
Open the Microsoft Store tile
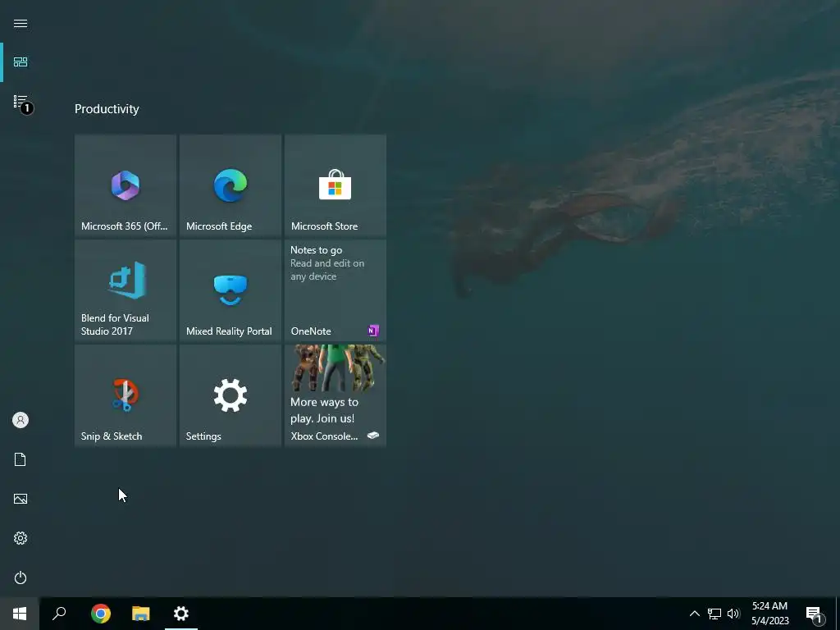336,185
